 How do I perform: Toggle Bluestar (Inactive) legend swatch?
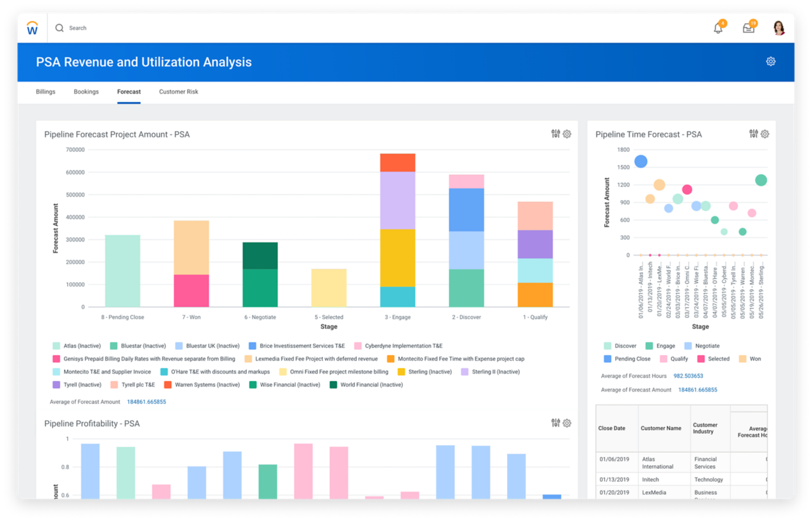pyautogui.click(x=114, y=346)
